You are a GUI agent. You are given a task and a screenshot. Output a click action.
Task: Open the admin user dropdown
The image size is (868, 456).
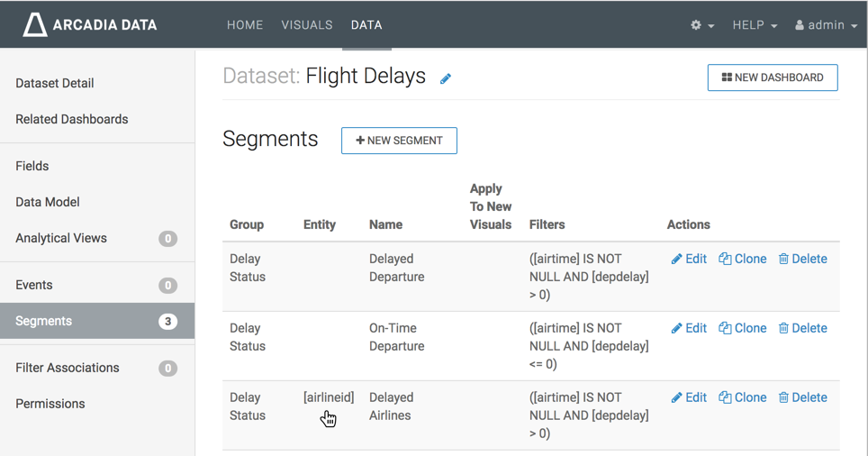pyautogui.click(x=826, y=25)
